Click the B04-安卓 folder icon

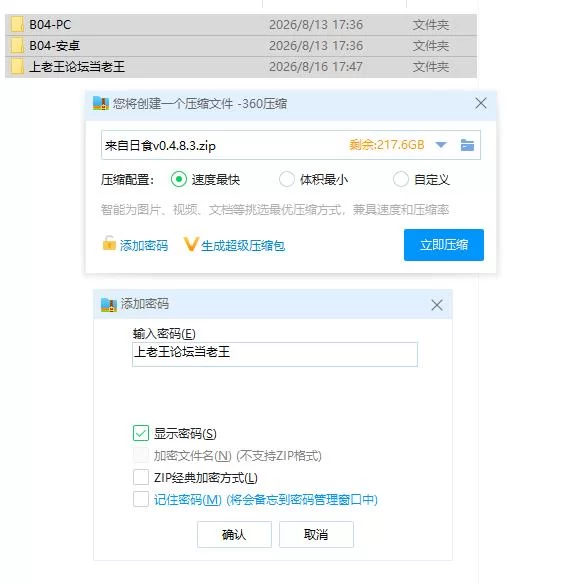[x=17, y=46]
